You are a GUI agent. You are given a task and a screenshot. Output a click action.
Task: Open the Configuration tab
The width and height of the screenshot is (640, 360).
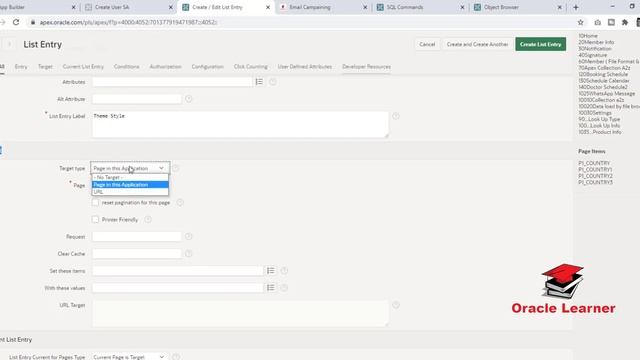[207, 67]
